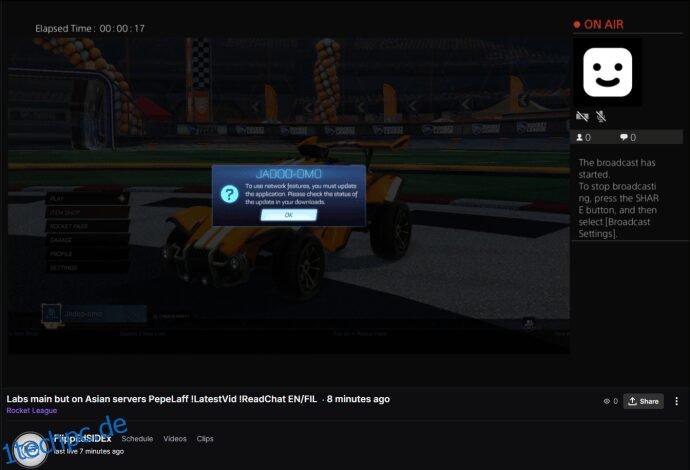Select GARAGE in the game menu
Viewport: 690px width, 470px height.
pyautogui.click(x=87, y=240)
